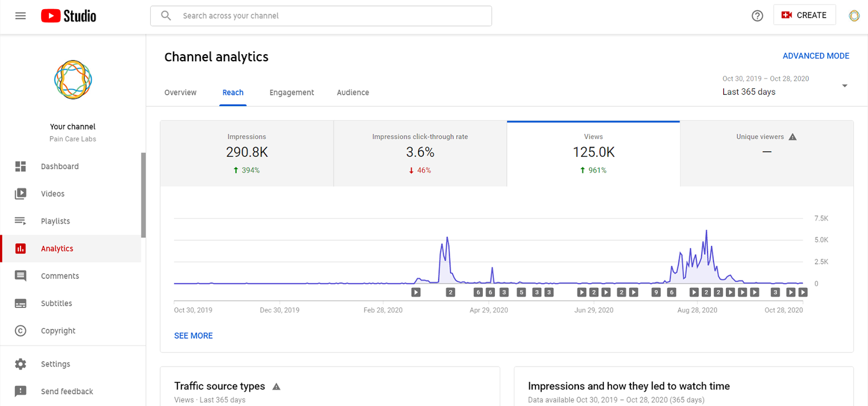Click SEE MORE under the chart
The width and height of the screenshot is (868, 406).
pyautogui.click(x=194, y=336)
